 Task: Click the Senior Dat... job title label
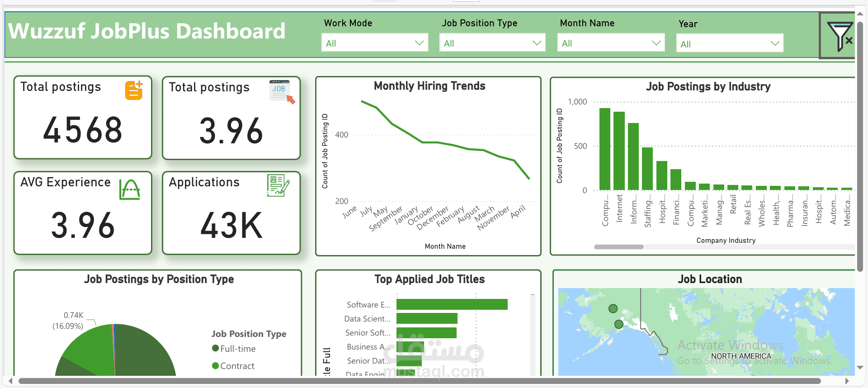368,360
